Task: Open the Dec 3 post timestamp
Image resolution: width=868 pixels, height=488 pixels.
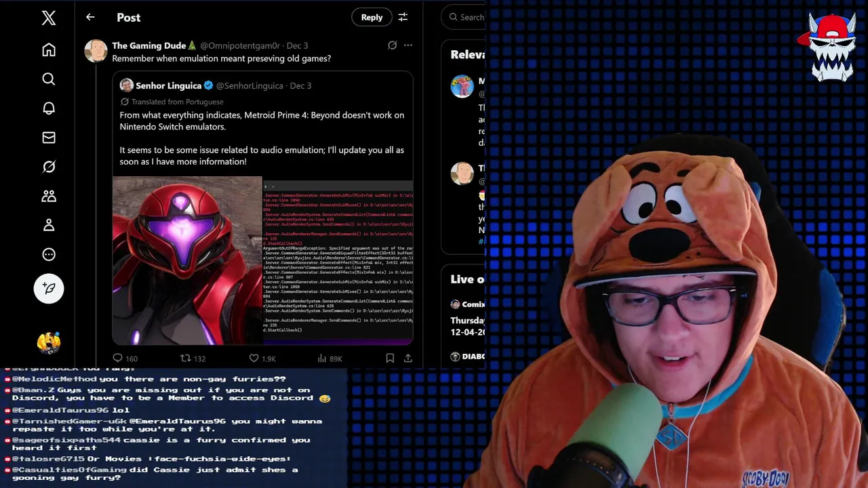Action: pos(297,45)
